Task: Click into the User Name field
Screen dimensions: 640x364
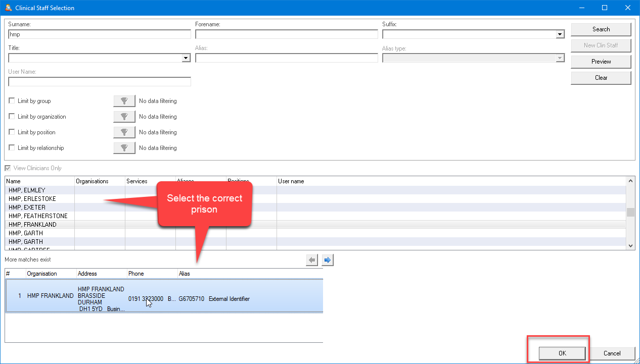Action: 100,82
